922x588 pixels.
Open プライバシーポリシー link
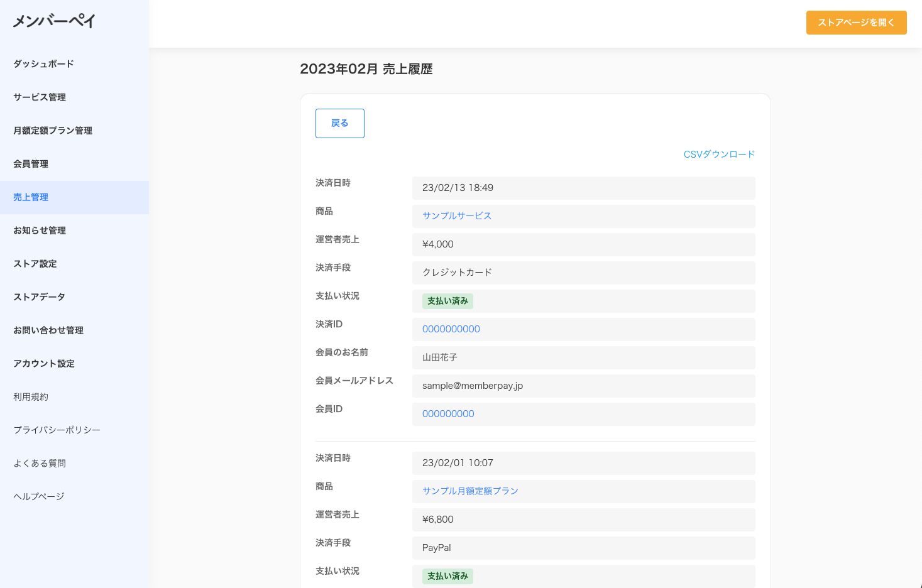click(x=57, y=430)
